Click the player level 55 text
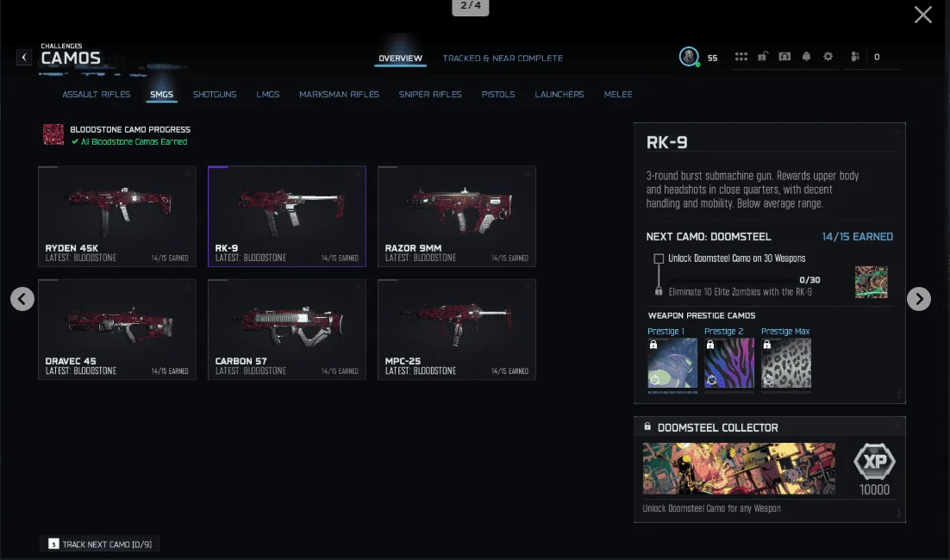The width and height of the screenshot is (950, 560). coord(712,58)
